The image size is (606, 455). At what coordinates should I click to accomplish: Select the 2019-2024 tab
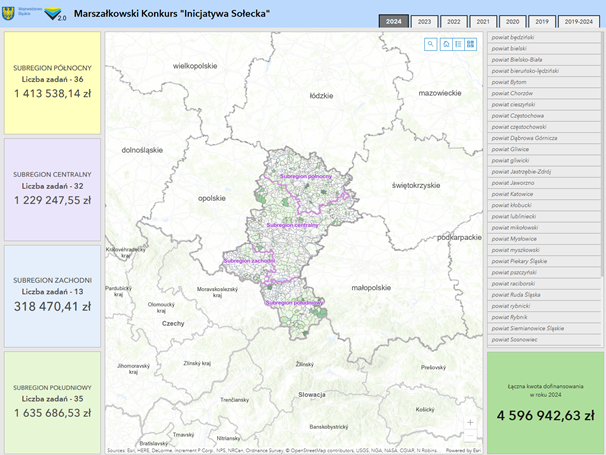580,21
